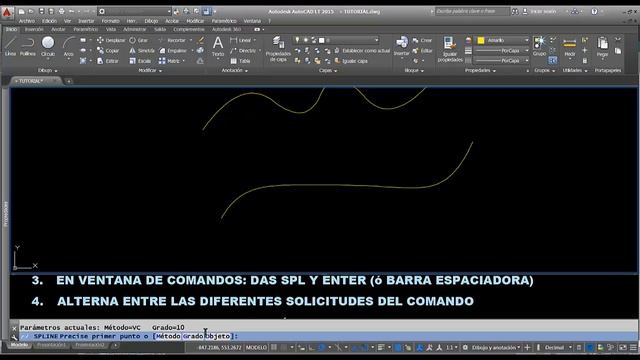Open the Dibujo menu
Viewport: 640px width, 360px height.
pos(151,21)
